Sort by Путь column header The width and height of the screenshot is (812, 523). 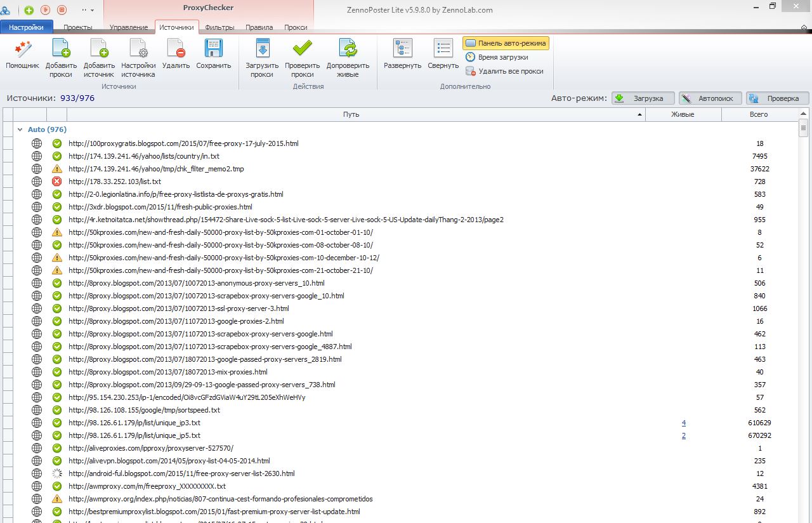coord(356,114)
